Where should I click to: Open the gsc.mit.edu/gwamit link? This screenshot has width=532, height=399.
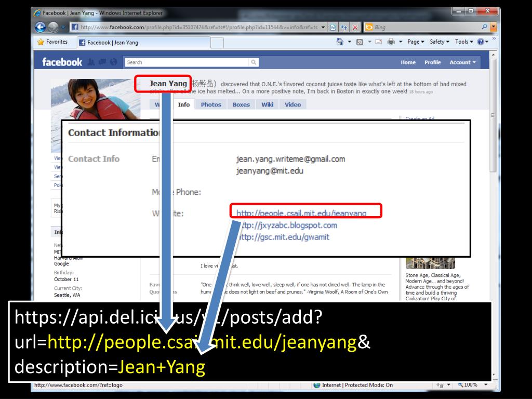coord(284,237)
